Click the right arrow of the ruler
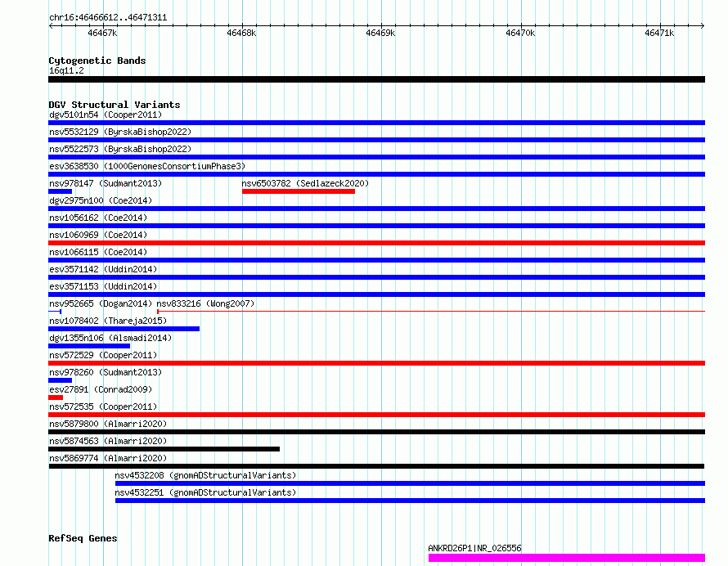Viewport: 728px width, 566px height. 703,25
